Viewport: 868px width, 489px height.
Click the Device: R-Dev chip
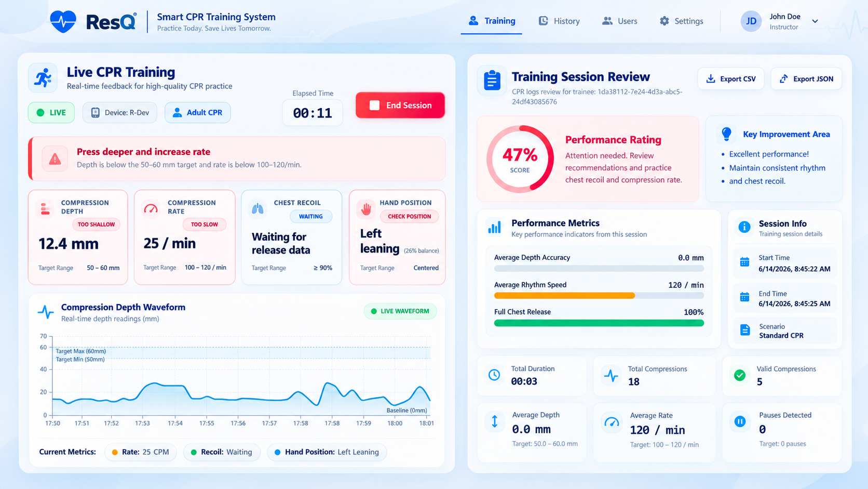pos(120,112)
